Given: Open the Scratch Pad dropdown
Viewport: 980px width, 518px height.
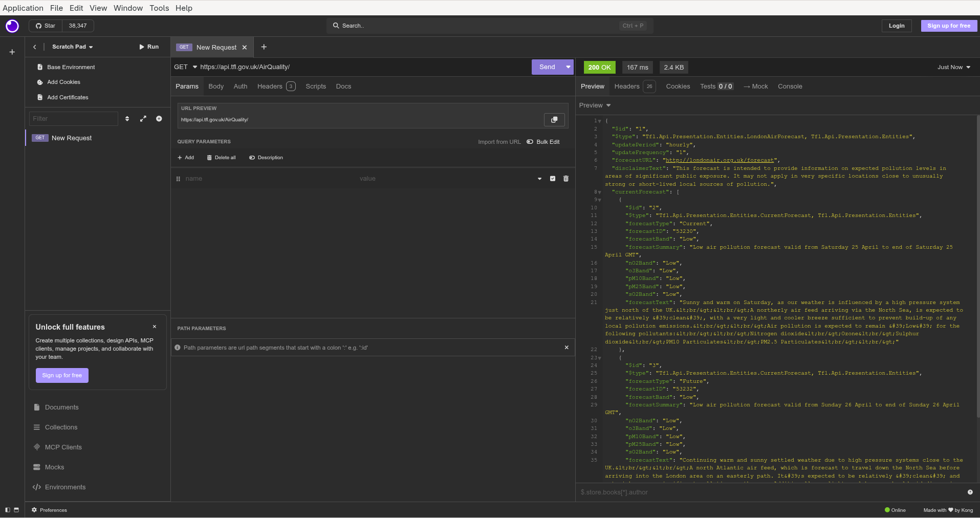Looking at the screenshot, I should click(73, 47).
